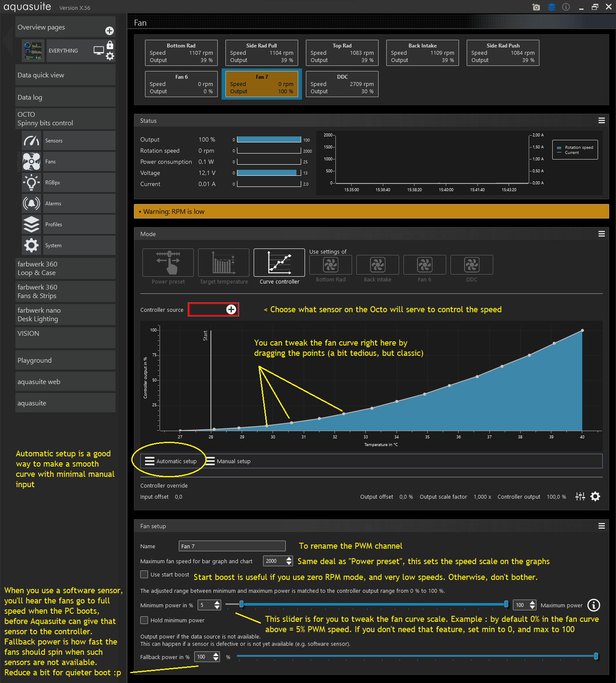Open the Mode panel hamburger menu
The image size is (616, 683).
click(x=601, y=234)
